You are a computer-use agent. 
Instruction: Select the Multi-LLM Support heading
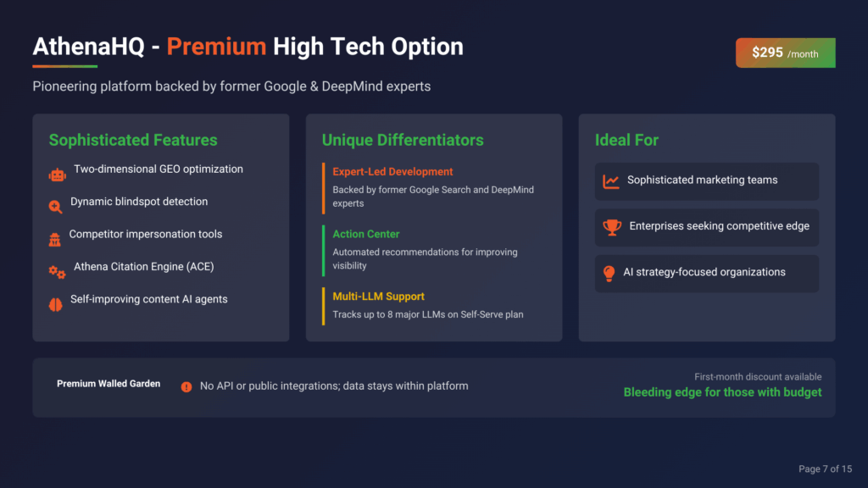click(x=378, y=297)
